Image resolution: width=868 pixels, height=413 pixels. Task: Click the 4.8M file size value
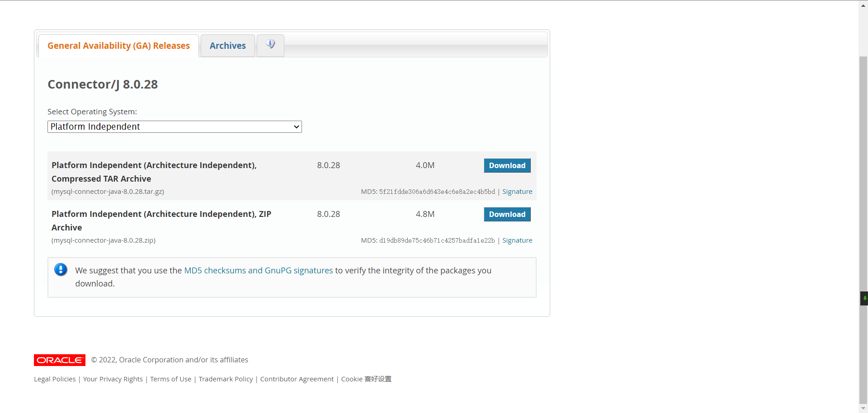[x=425, y=214]
